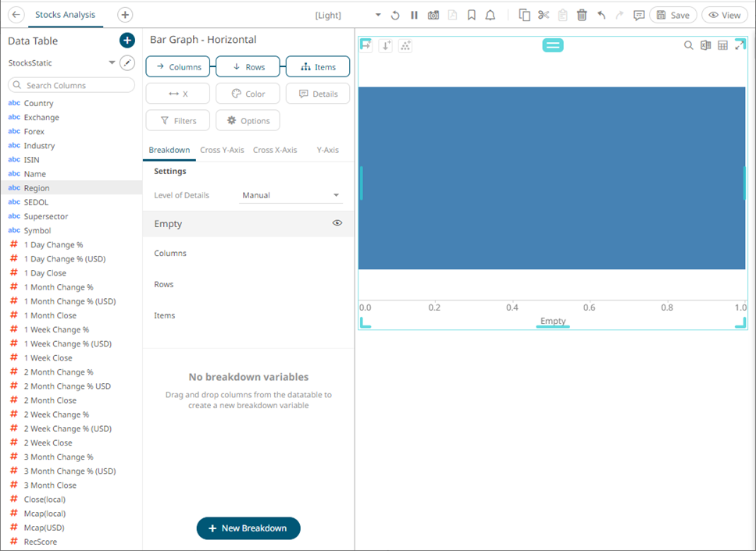
Task: Export chart with the Excel icon
Action: (x=705, y=45)
